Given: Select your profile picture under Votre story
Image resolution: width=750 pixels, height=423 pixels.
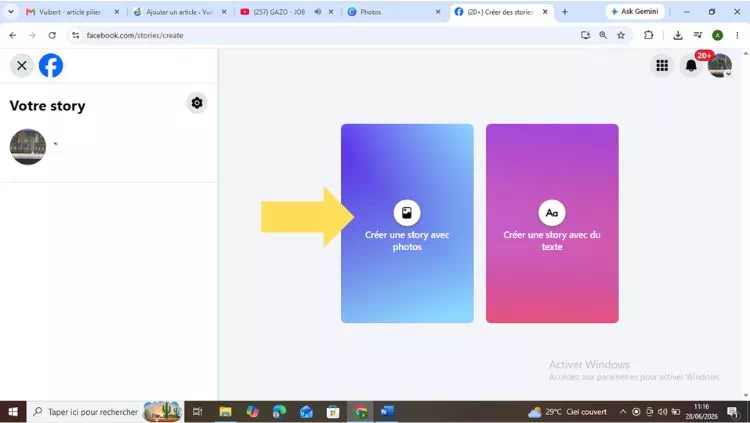Looking at the screenshot, I should [28, 146].
